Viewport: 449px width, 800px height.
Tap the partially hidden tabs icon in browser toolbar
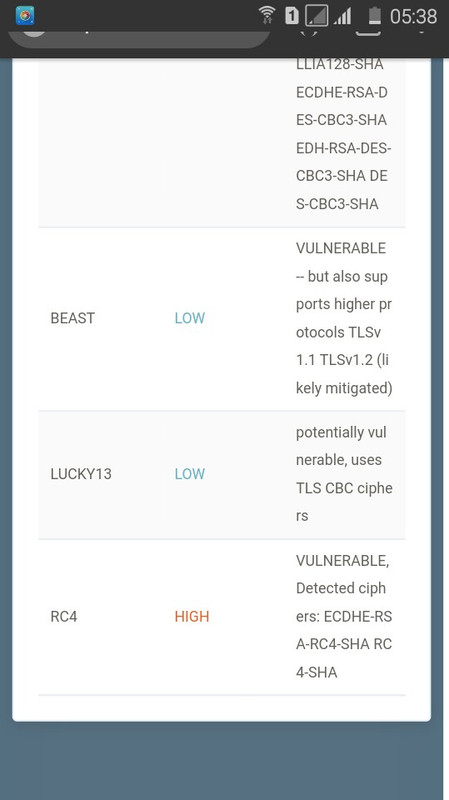coord(368,34)
